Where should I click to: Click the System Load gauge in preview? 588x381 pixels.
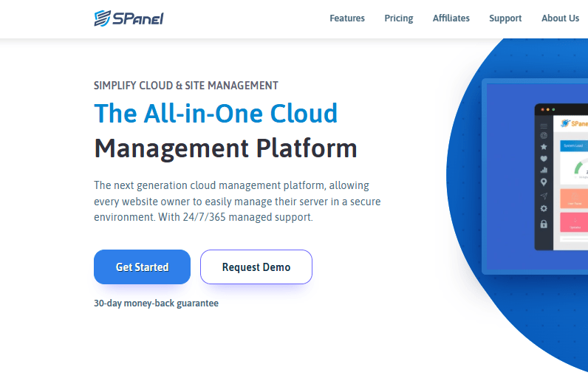(580, 167)
